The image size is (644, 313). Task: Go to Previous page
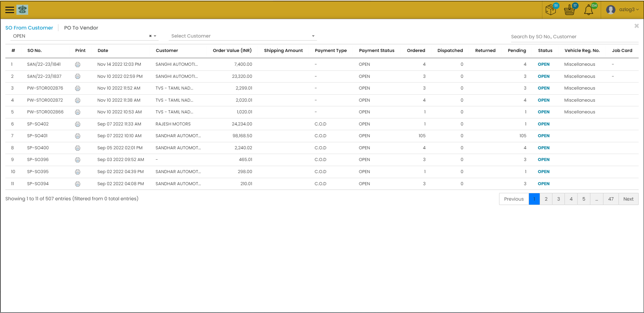click(514, 199)
